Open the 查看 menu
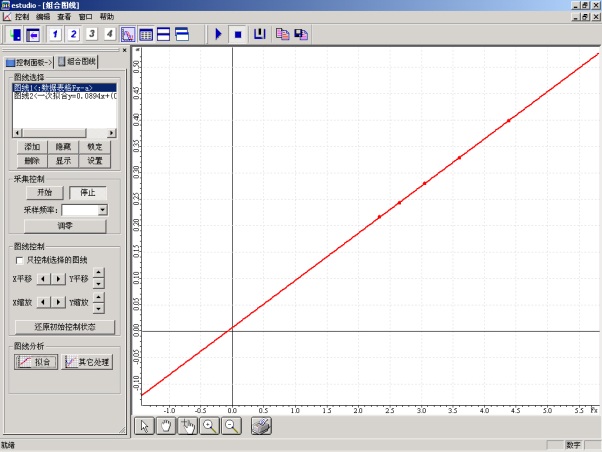The width and height of the screenshot is (602, 452). point(64,17)
